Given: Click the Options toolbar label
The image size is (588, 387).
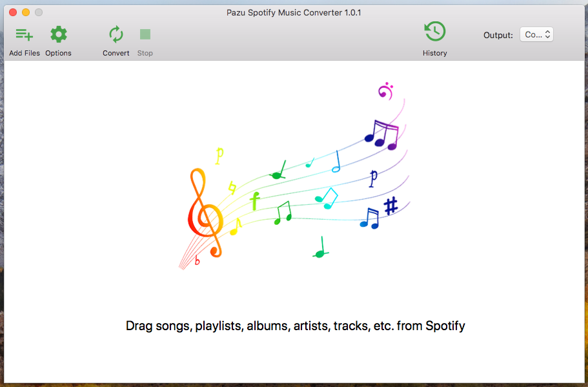Looking at the screenshot, I should pyautogui.click(x=58, y=53).
